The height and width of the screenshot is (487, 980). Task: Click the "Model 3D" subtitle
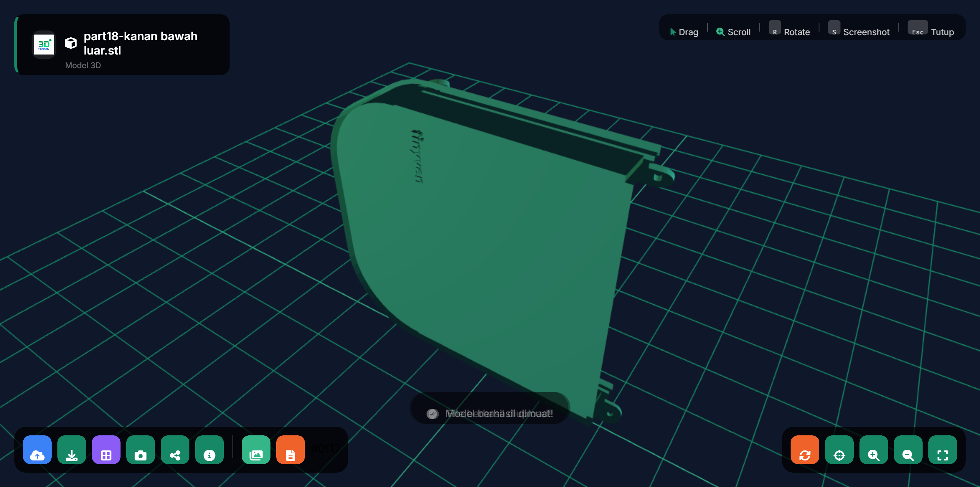[x=83, y=65]
